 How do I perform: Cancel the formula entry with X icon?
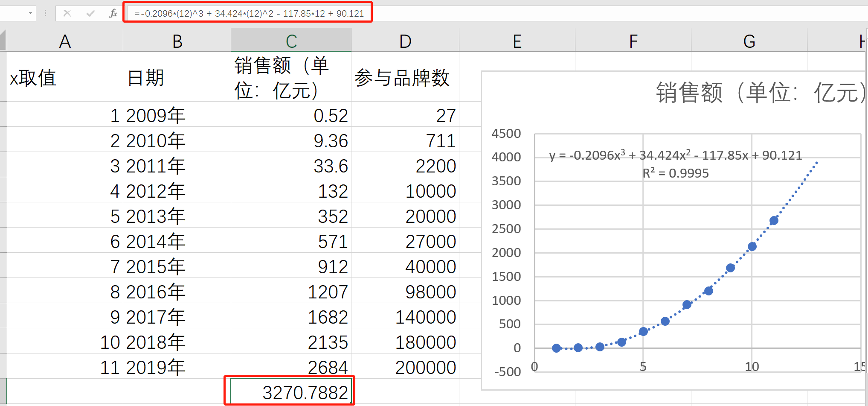pos(67,13)
